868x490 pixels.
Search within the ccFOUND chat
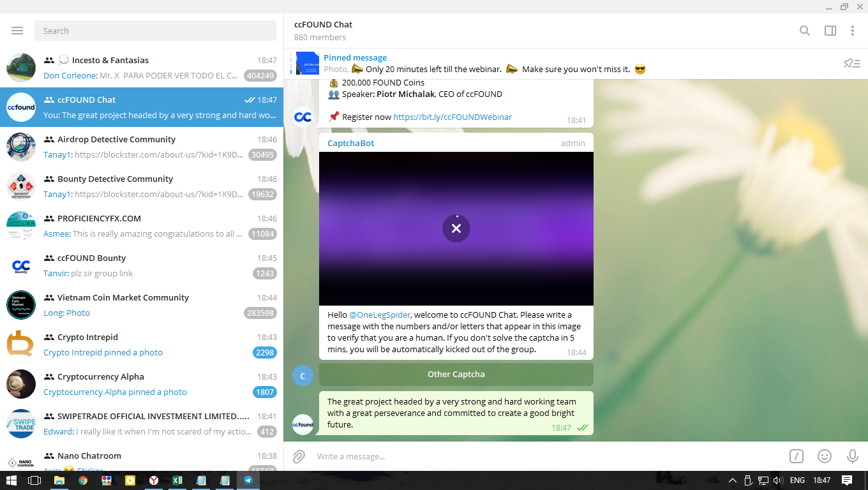(x=805, y=31)
